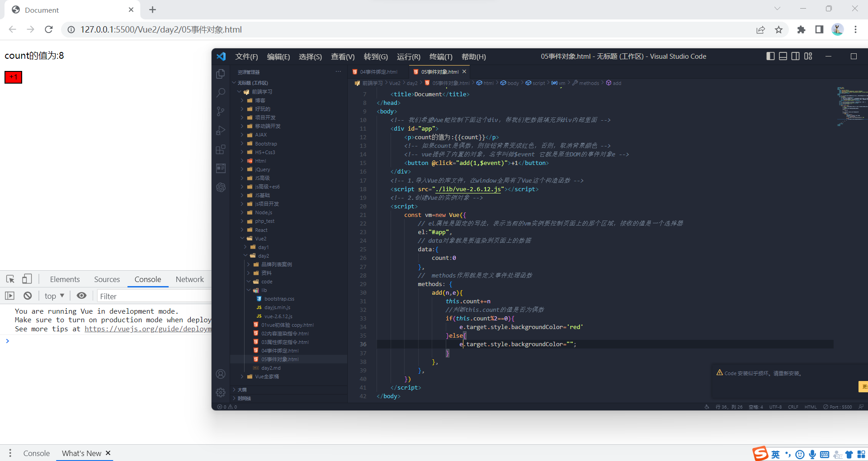Open Run and Debug view in VS Code

(x=221, y=130)
